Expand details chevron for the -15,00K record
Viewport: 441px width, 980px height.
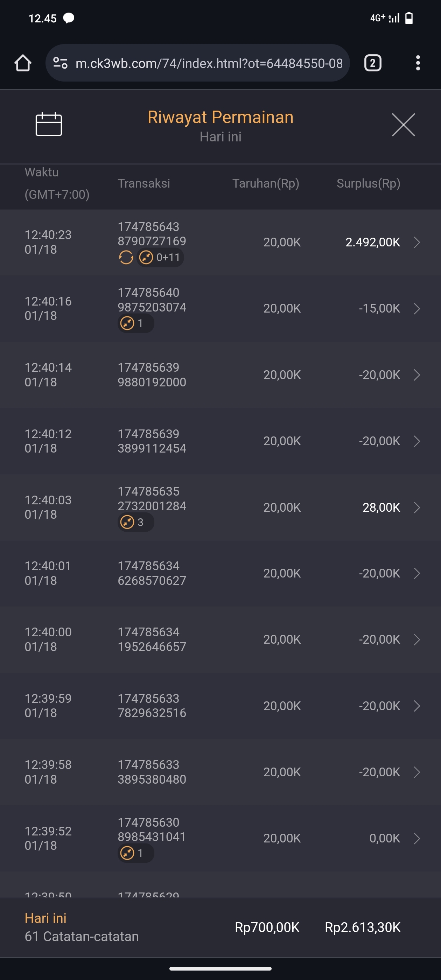[417, 309]
